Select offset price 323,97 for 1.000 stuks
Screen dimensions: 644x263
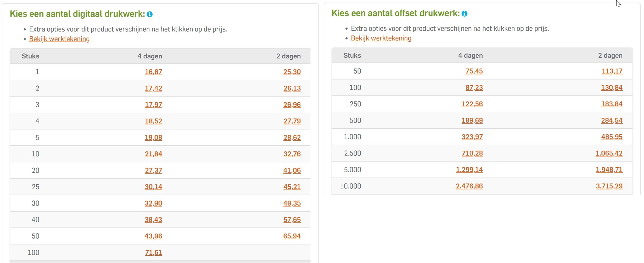tap(472, 137)
